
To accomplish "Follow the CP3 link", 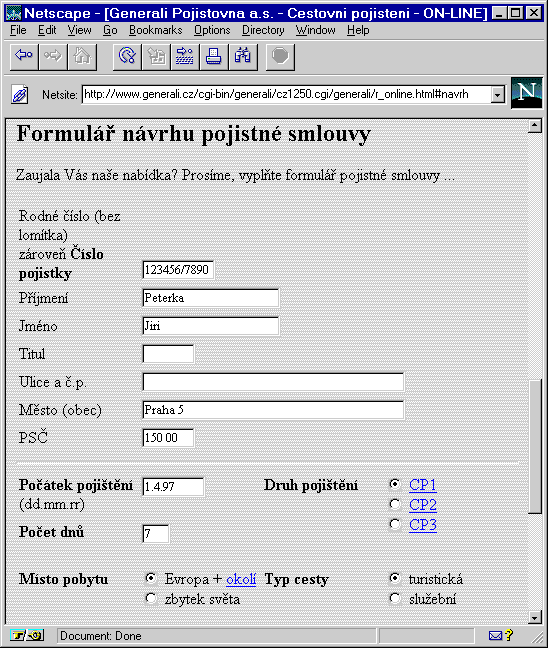I will point(422,525).
